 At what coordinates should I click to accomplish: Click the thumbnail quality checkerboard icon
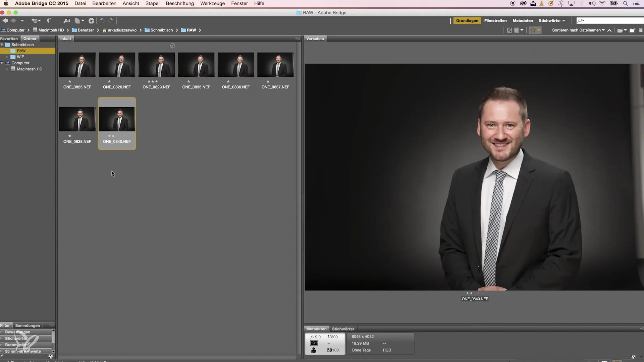[509, 30]
